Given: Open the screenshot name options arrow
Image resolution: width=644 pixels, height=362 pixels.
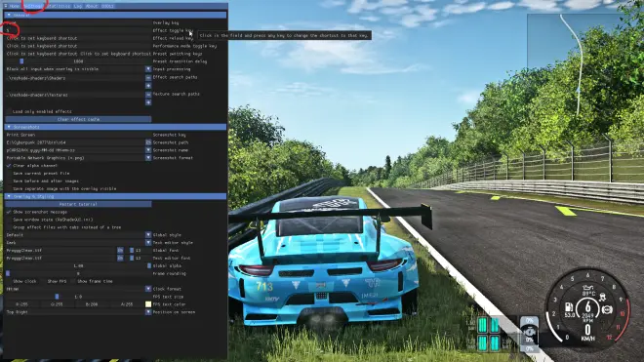Looking at the screenshot, I should [x=148, y=150].
